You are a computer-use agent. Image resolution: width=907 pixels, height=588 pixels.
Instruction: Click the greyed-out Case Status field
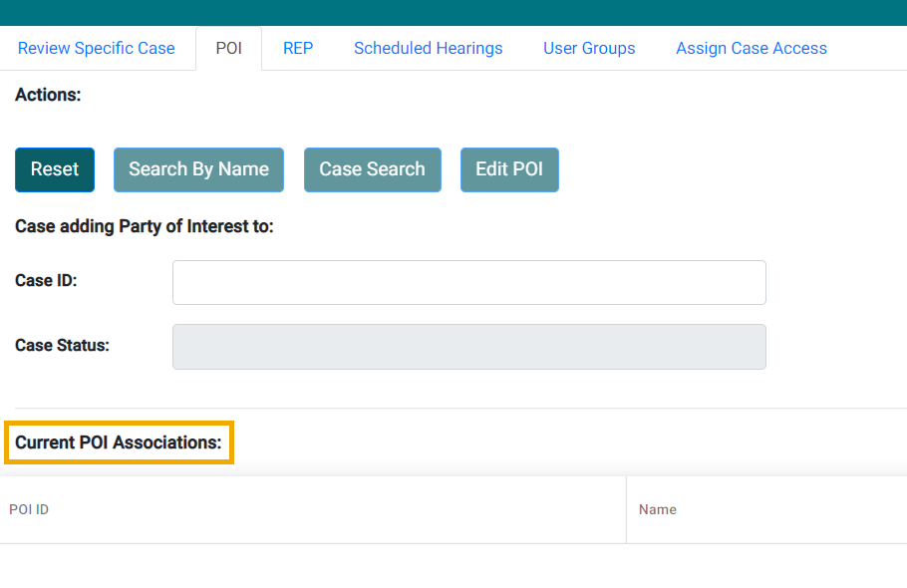pos(468,347)
